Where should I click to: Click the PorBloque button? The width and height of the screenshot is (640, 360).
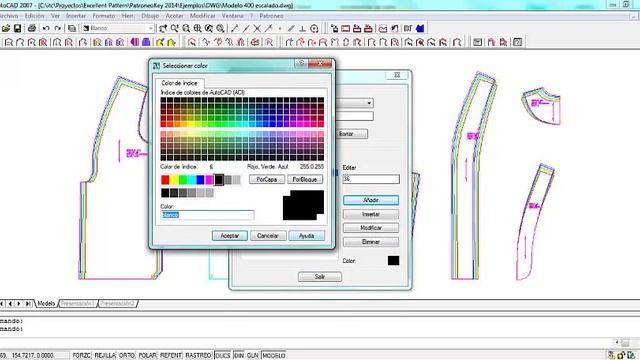coord(305,179)
